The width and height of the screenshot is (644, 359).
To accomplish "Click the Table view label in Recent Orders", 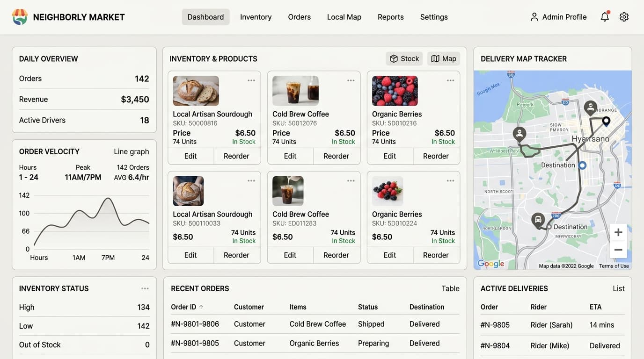I will coord(450,288).
